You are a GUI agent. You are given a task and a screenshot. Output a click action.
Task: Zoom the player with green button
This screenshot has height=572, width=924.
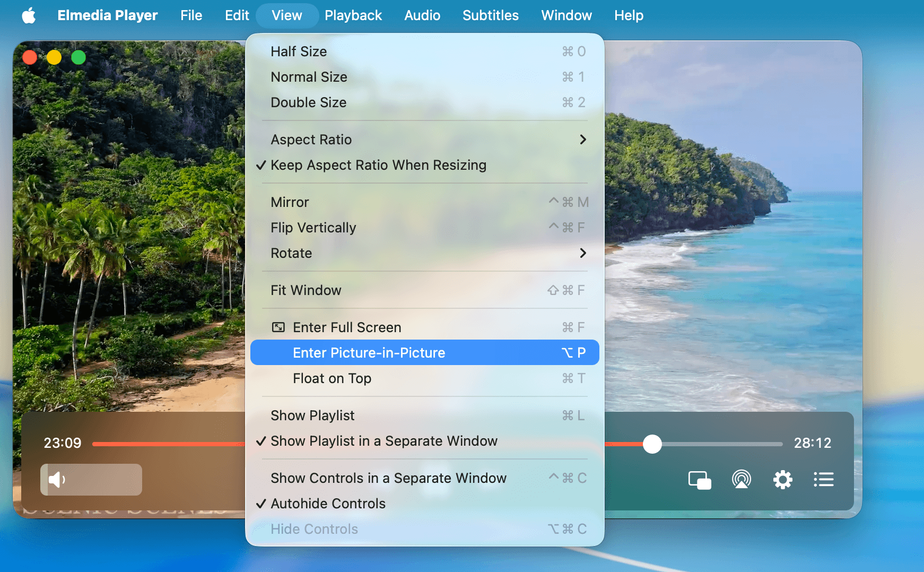click(x=79, y=57)
